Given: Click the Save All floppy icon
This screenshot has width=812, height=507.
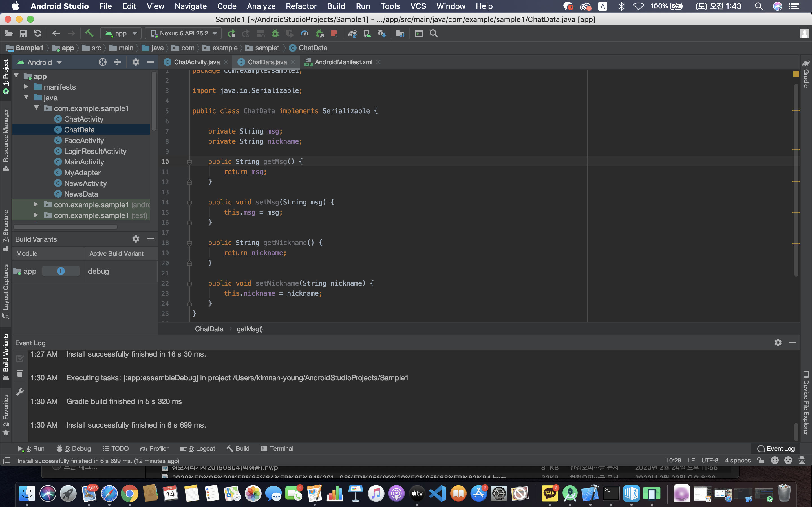Looking at the screenshot, I should click(x=23, y=33).
